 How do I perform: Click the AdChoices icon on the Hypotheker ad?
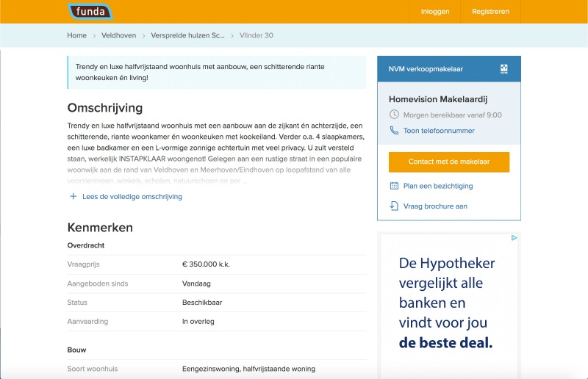514,238
